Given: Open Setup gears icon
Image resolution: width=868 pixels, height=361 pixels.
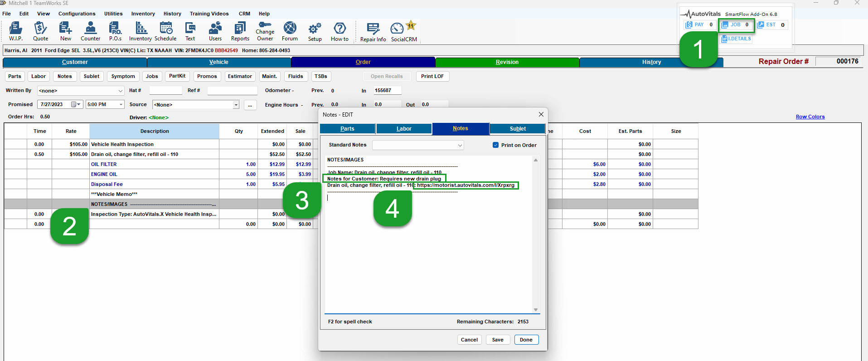Looking at the screenshot, I should [315, 32].
